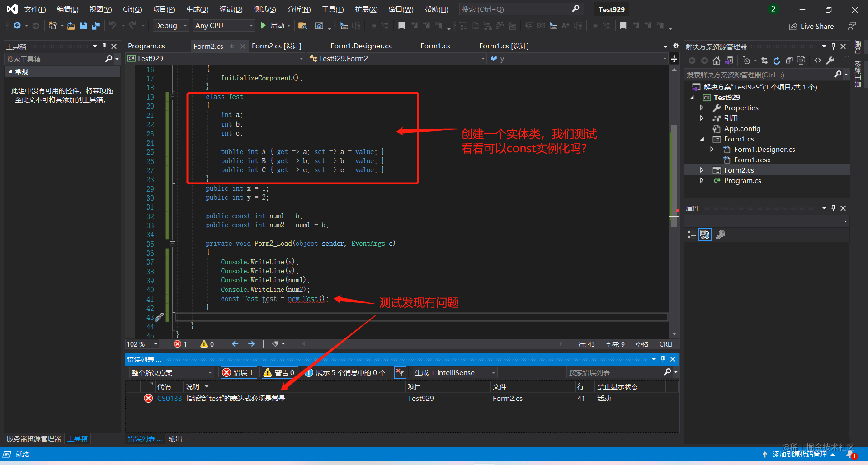Open the Test929 project scope dropdown

[x=216, y=58]
